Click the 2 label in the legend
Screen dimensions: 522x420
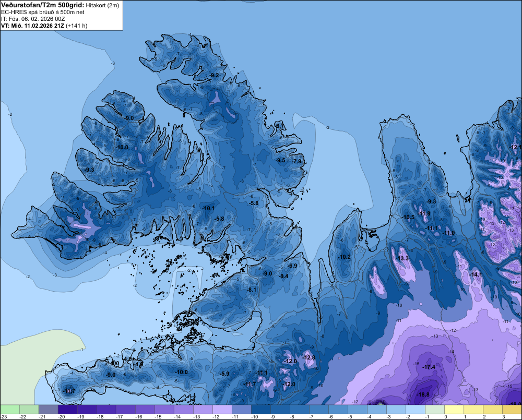point(484,417)
